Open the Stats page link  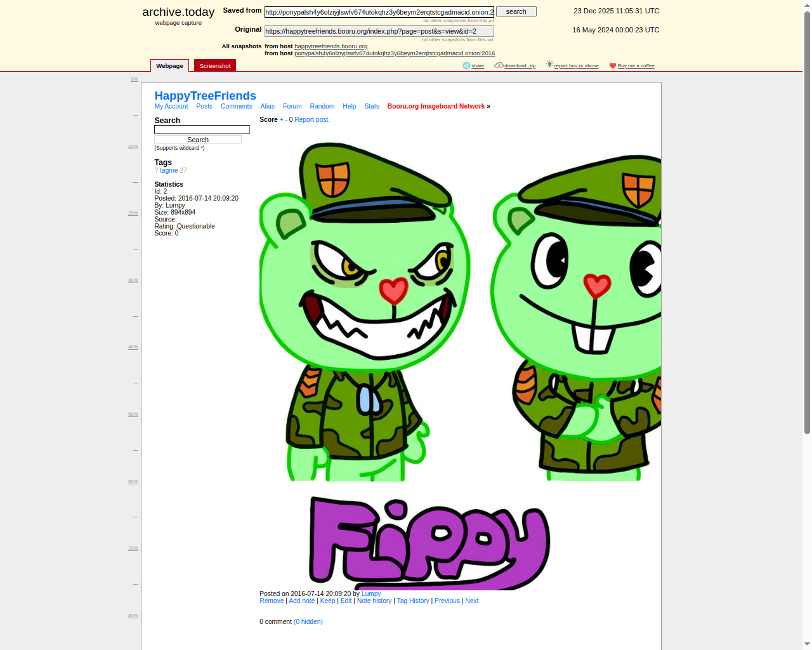[x=372, y=107]
